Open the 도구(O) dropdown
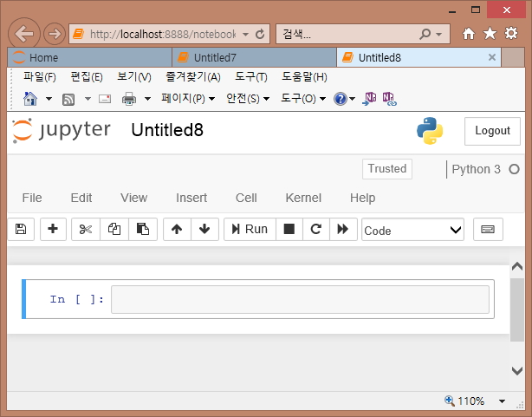The height and width of the screenshot is (417, 532). click(303, 99)
